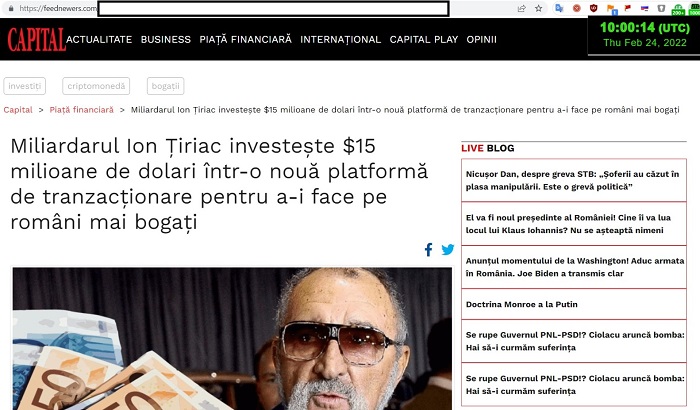This screenshot has width=700, height=410.
Task: Click the criptomonedă tag button
Action: [96, 86]
